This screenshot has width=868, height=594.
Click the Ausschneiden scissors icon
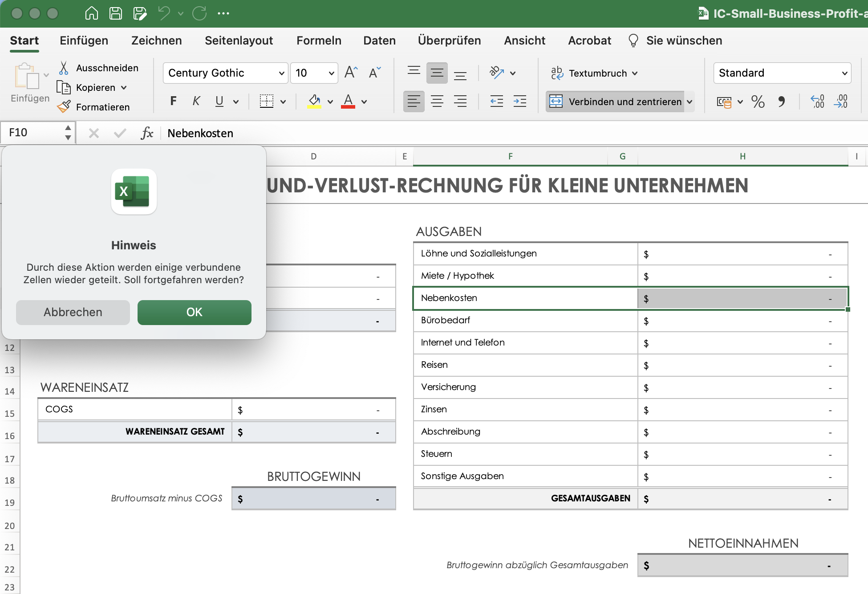tap(64, 68)
